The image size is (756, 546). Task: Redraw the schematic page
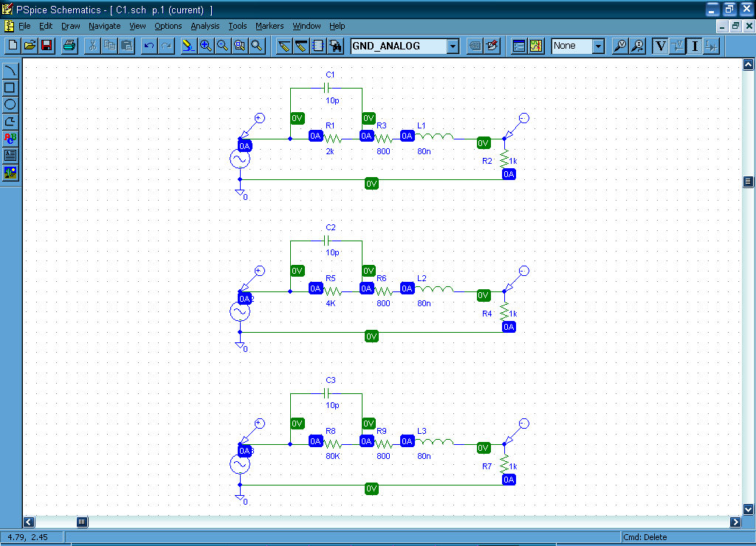[188, 46]
